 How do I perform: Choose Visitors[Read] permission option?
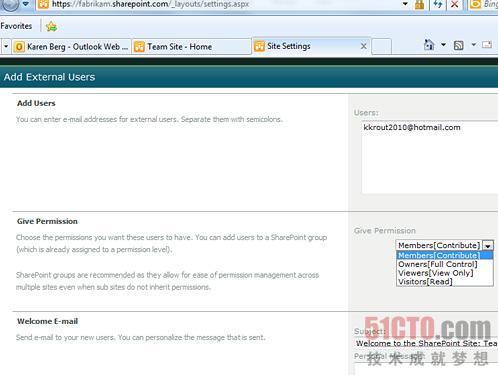(x=445, y=281)
